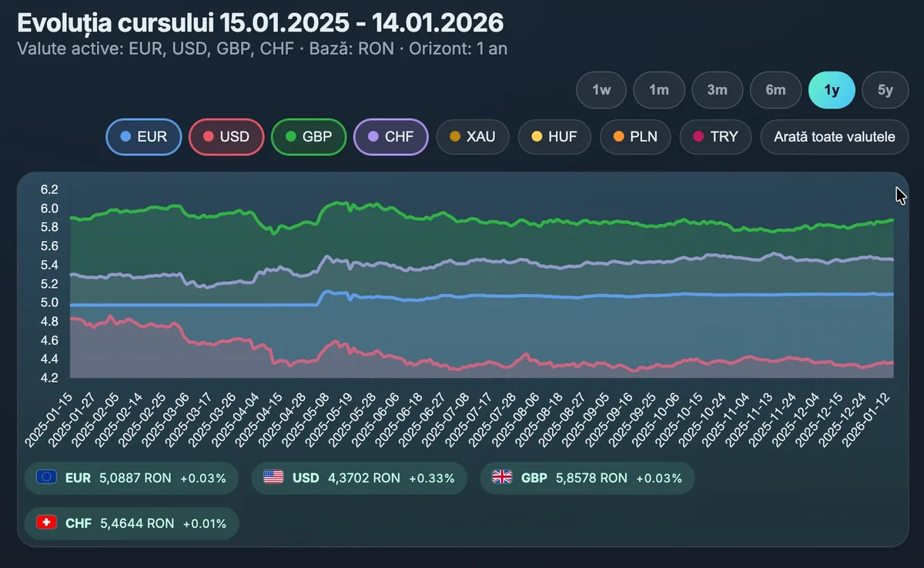Toggle the CHF currency off
Image resolution: width=924 pixels, height=568 pixels.
(x=390, y=137)
